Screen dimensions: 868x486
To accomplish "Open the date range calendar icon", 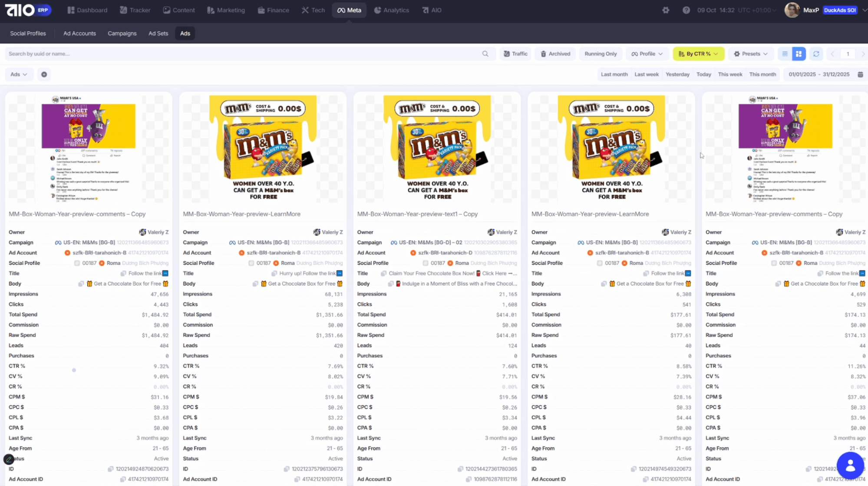I will (x=860, y=74).
